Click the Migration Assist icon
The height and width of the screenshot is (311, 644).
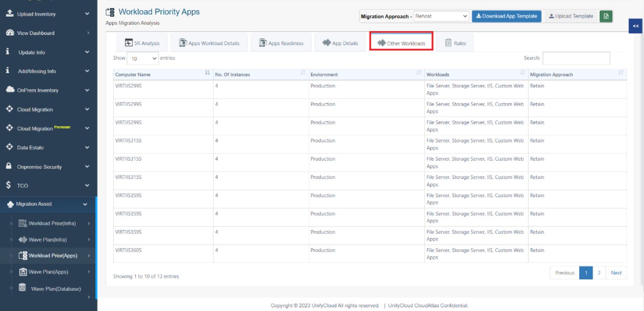pyautogui.click(x=11, y=204)
